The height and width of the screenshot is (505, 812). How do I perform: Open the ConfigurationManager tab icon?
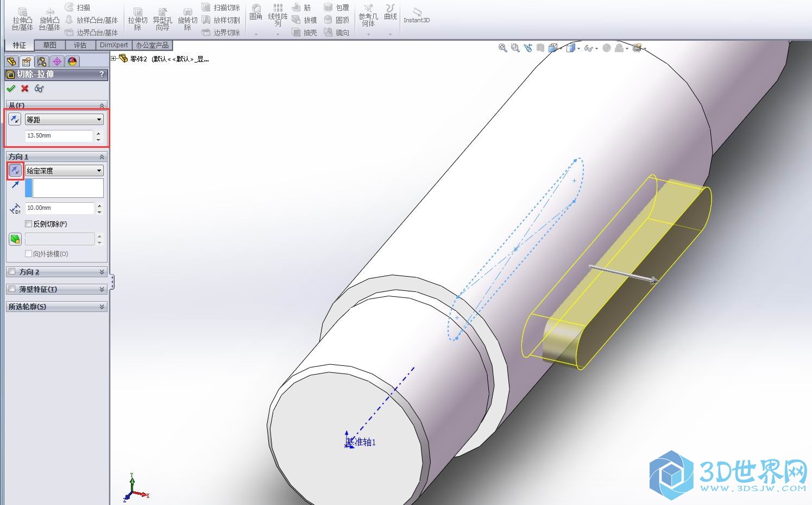coord(42,61)
